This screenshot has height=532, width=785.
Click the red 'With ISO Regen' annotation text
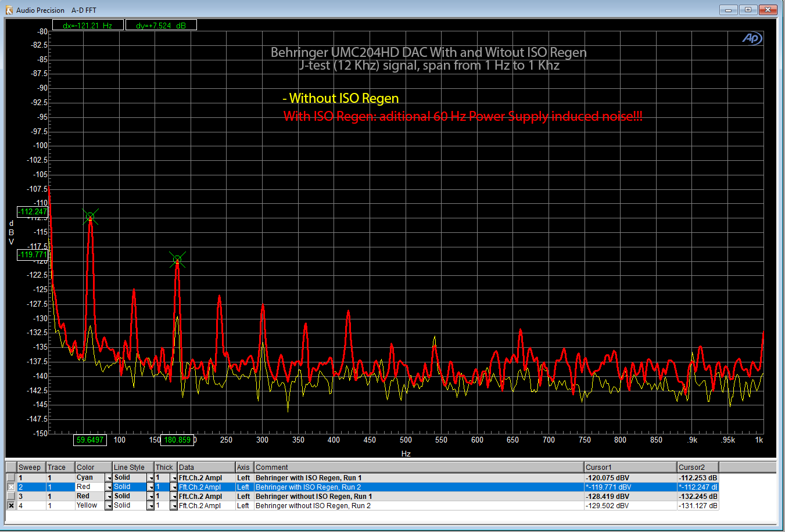463,116
